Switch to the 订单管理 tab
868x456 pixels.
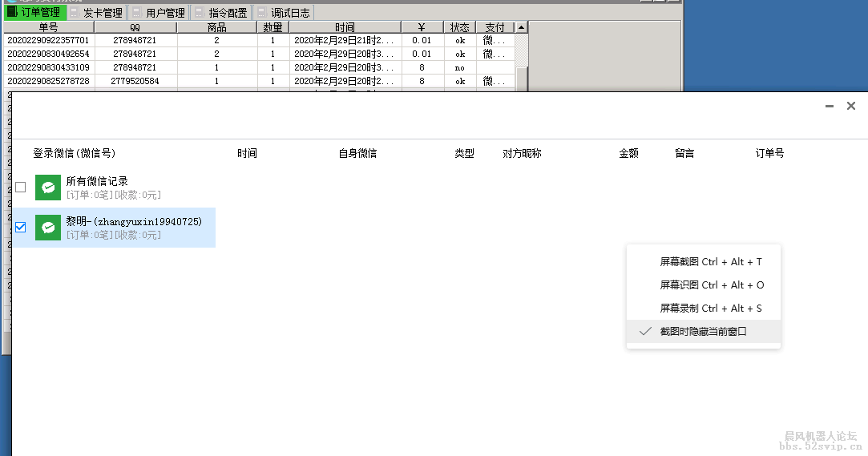[x=35, y=12]
